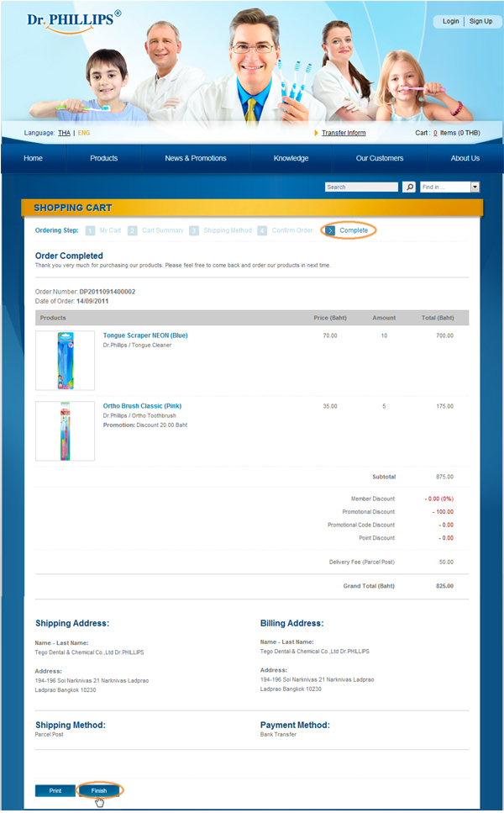Go to News & Promotions menu

196,158
